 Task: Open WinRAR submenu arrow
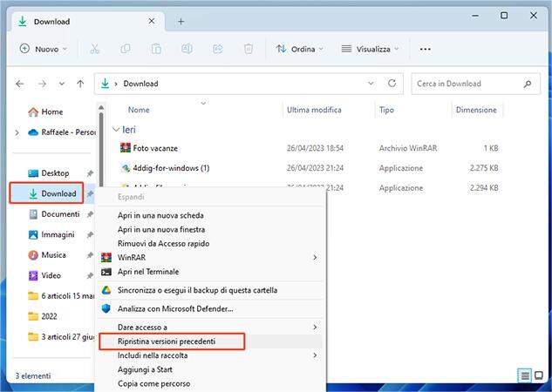click(x=315, y=257)
